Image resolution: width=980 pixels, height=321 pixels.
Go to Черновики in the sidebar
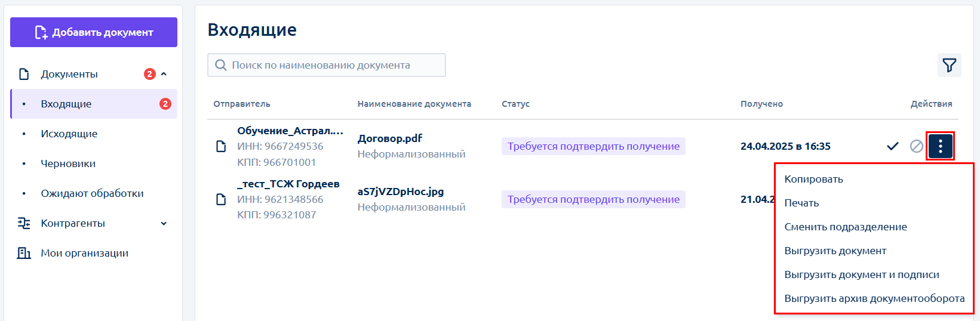click(x=68, y=163)
